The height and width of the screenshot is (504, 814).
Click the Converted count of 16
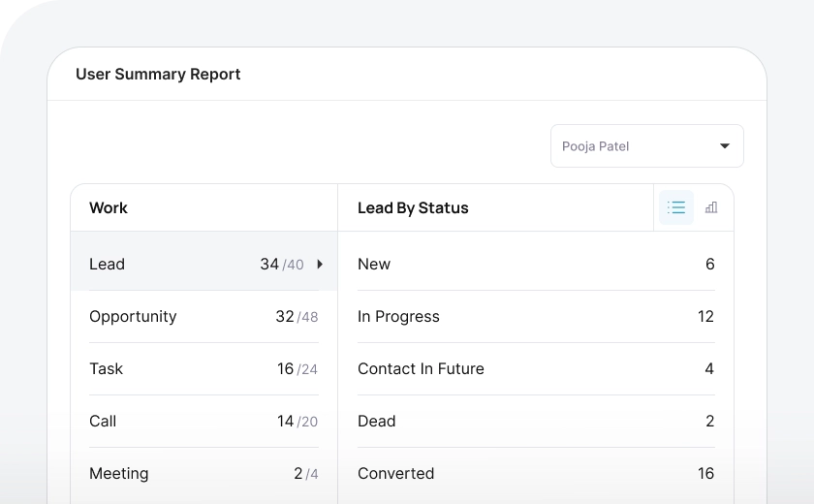(x=705, y=473)
